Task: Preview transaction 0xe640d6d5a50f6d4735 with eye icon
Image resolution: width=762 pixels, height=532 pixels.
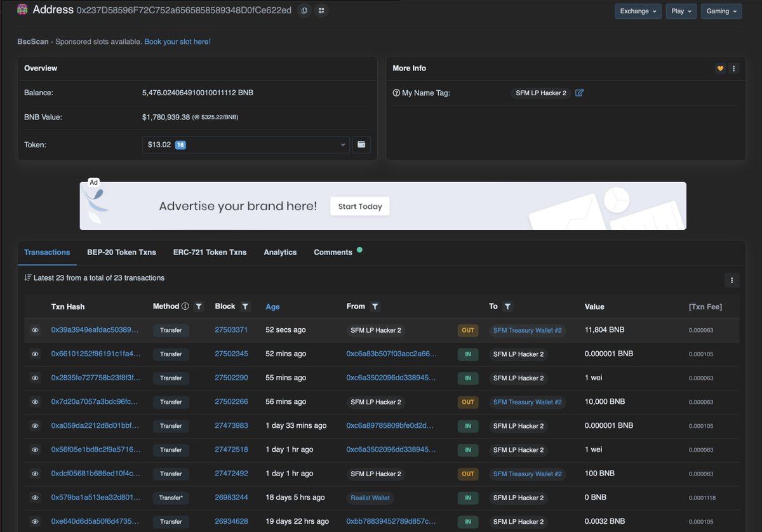Action: (35, 521)
